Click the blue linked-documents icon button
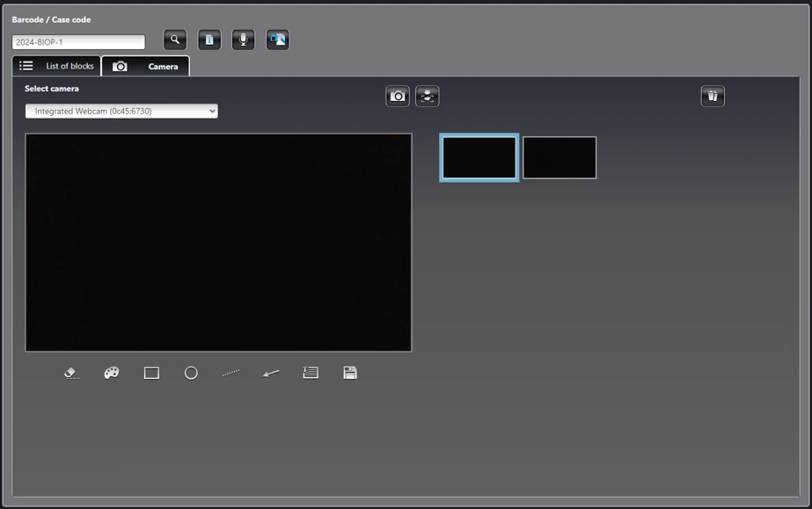The height and width of the screenshot is (509, 812). tap(278, 40)
